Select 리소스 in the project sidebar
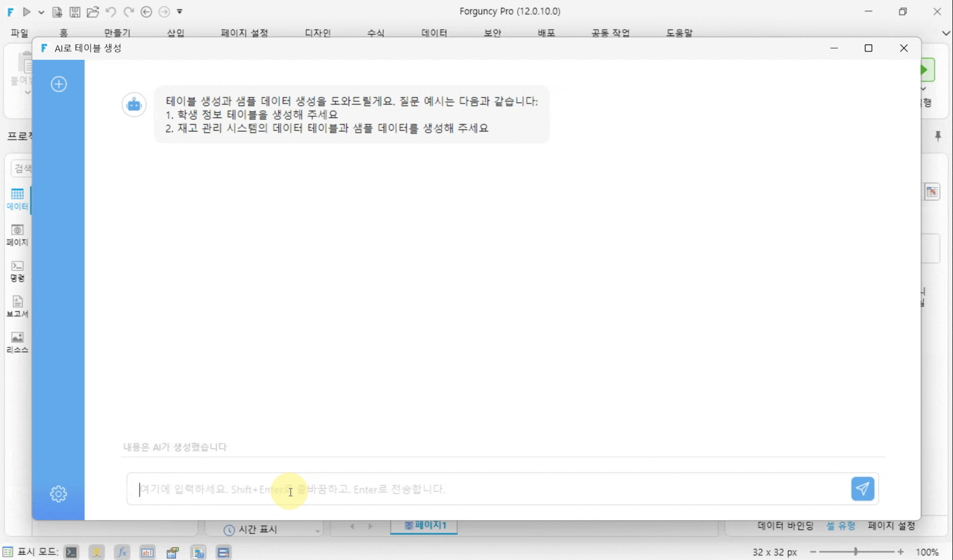 (x=17, y=343)
